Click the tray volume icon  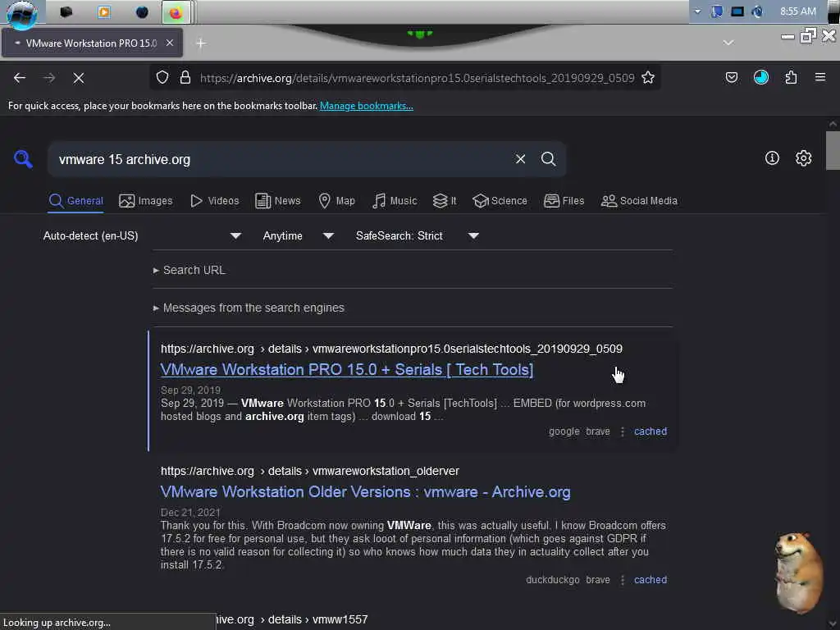(757, 11)
